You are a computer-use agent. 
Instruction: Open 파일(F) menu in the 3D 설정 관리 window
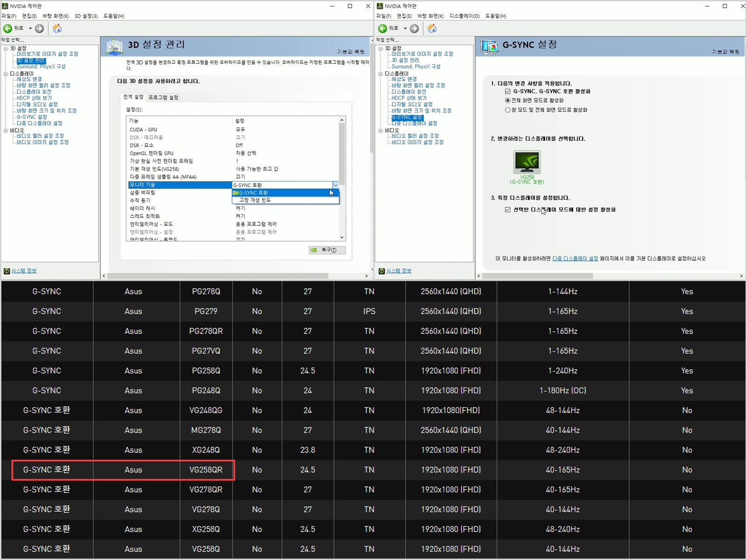9,16
